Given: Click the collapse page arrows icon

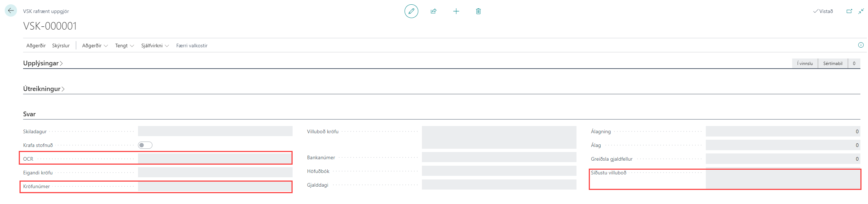Looking at the screenshot, I should click(x=861, y=11).
